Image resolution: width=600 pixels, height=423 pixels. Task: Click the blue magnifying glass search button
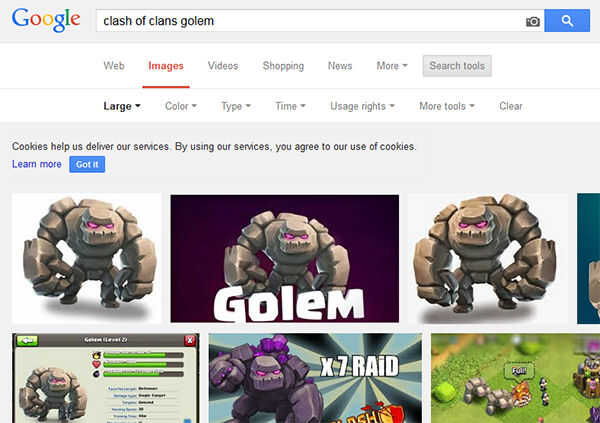pos(567,21)
